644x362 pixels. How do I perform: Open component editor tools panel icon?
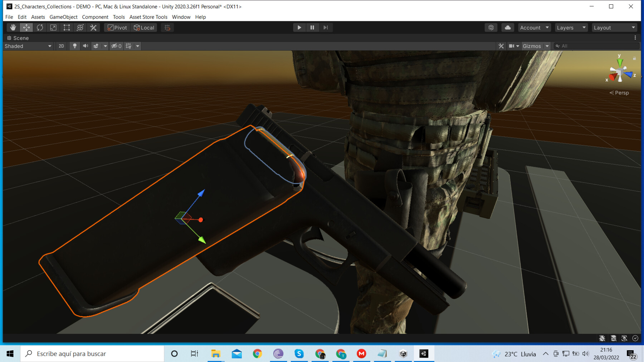tap(501, 46)
